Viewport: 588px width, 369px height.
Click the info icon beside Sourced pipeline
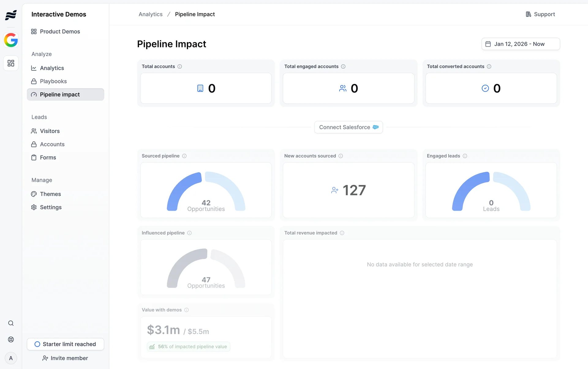pos(184,156)
